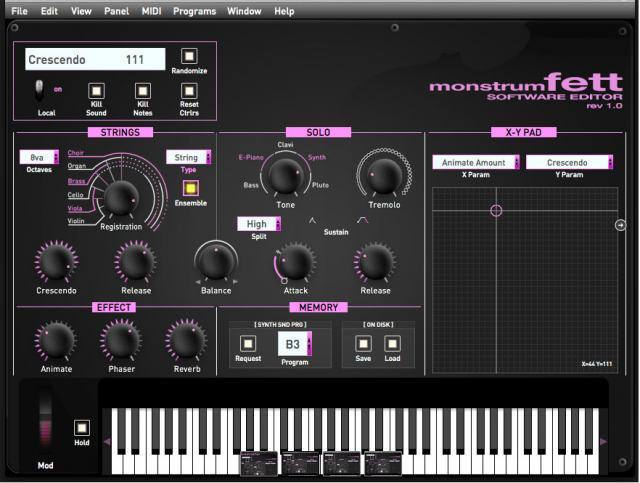
Task: Click the X-Y pad circular cursor
Action: click(x=496, y=211)
